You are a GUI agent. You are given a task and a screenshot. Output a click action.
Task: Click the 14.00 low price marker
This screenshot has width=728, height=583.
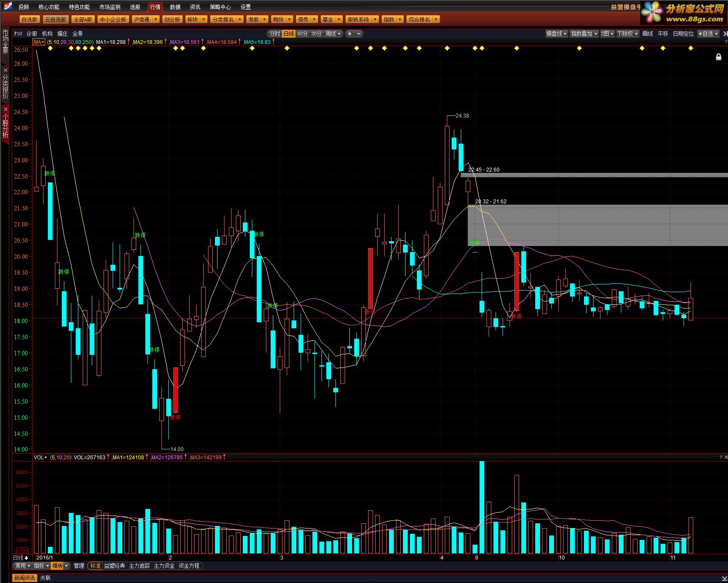click(x=177, y=449)
